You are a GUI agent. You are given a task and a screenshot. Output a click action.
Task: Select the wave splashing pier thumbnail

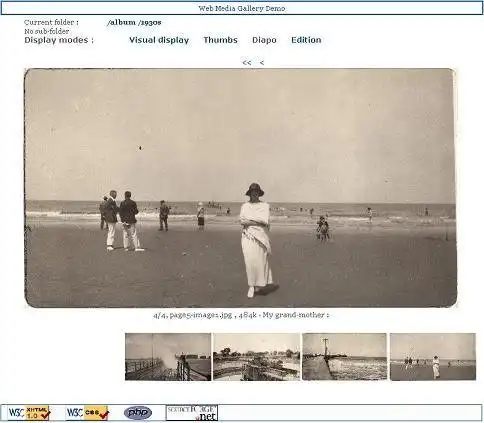[168, 357]
